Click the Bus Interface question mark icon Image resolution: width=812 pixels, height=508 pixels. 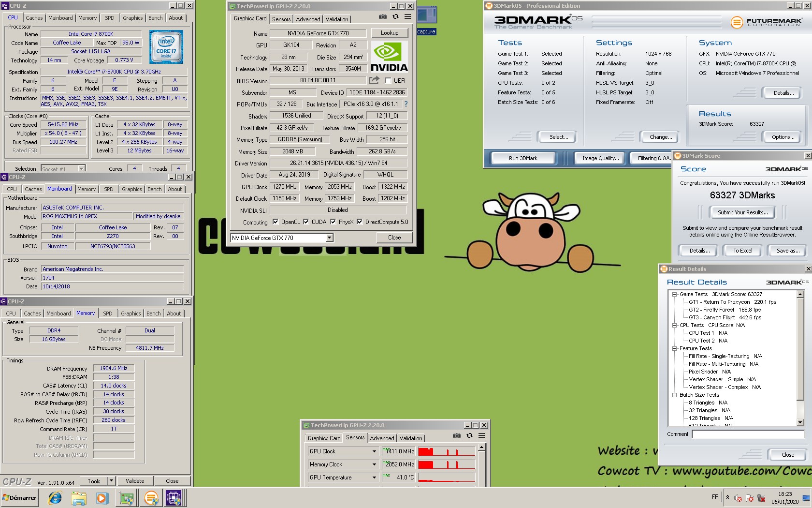coord(406,104)
